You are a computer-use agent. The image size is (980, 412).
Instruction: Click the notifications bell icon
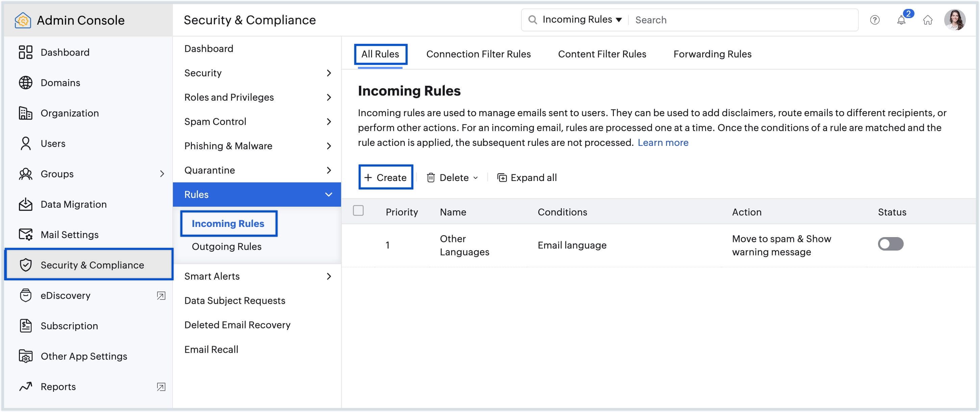901,20
